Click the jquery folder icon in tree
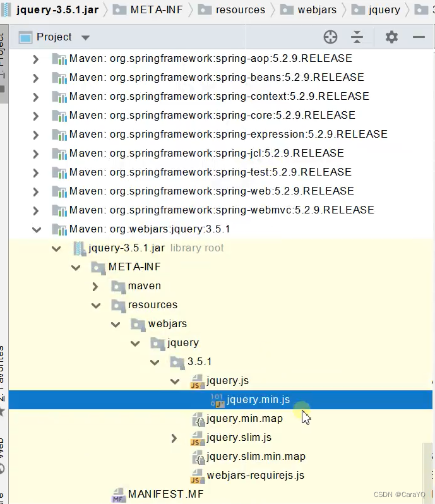435x504 pixels. [x=158, y=344]
